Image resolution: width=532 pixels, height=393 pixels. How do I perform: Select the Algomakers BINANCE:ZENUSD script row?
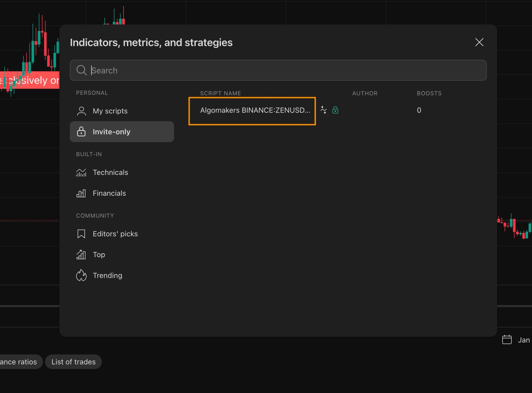point(252,110)
